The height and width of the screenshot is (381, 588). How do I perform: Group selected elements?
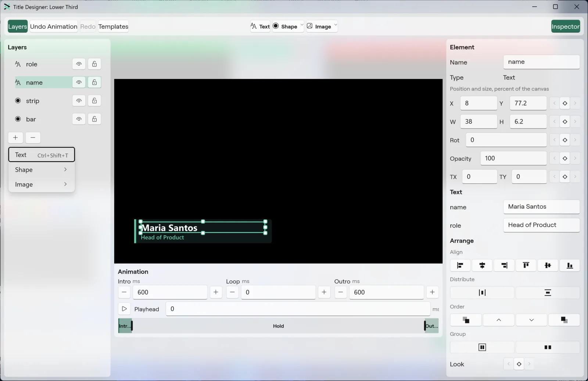coord(482,347)
